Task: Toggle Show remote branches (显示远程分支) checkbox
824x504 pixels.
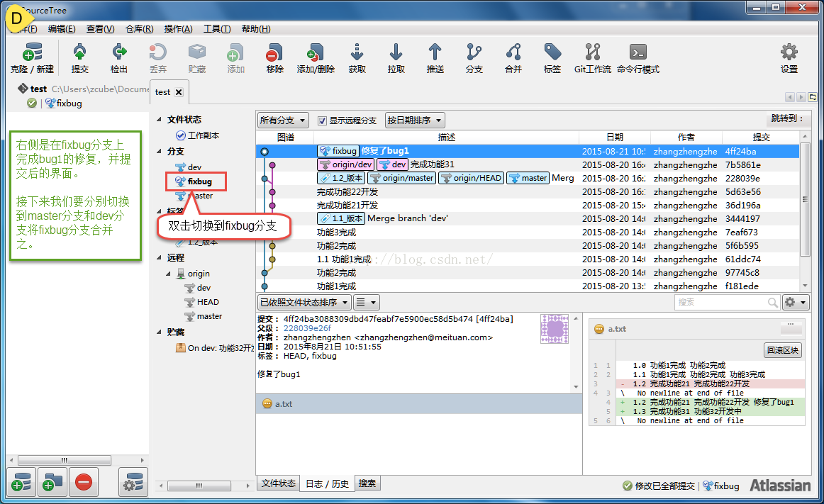Action: [322, 121]
